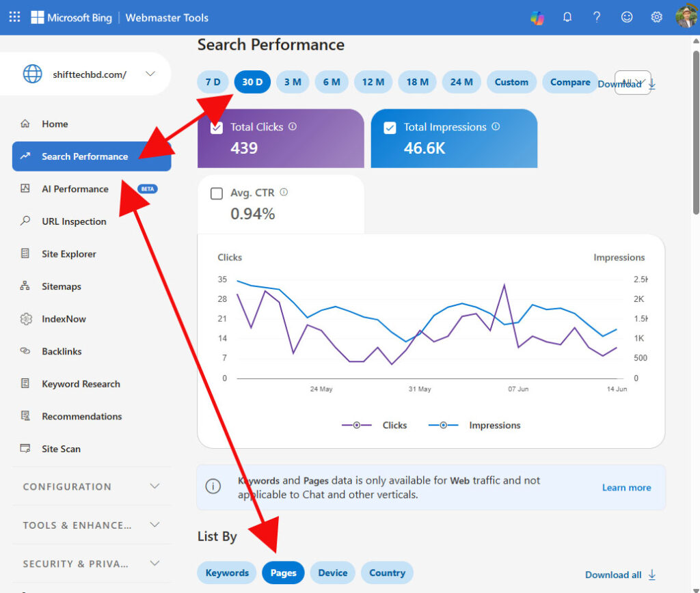Open Site Explorer in sidebar
The height and width of the screenshot is (593, 700).
[92, 254]
